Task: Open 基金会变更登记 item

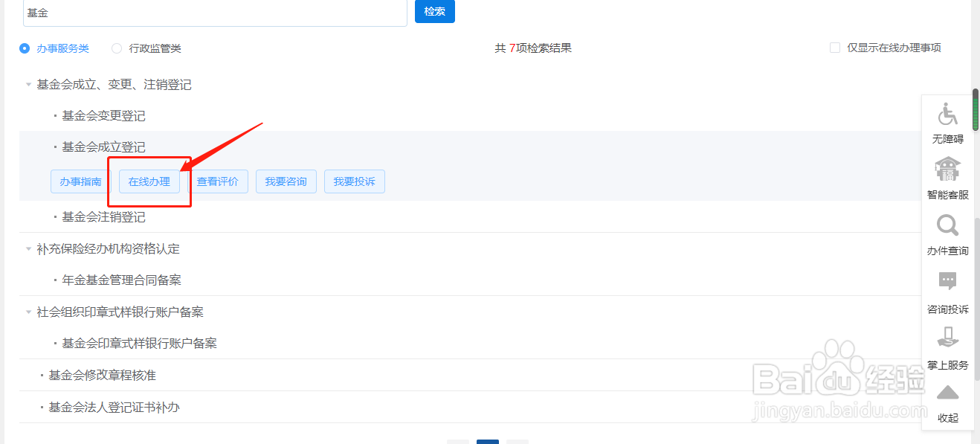Action: 103,116
